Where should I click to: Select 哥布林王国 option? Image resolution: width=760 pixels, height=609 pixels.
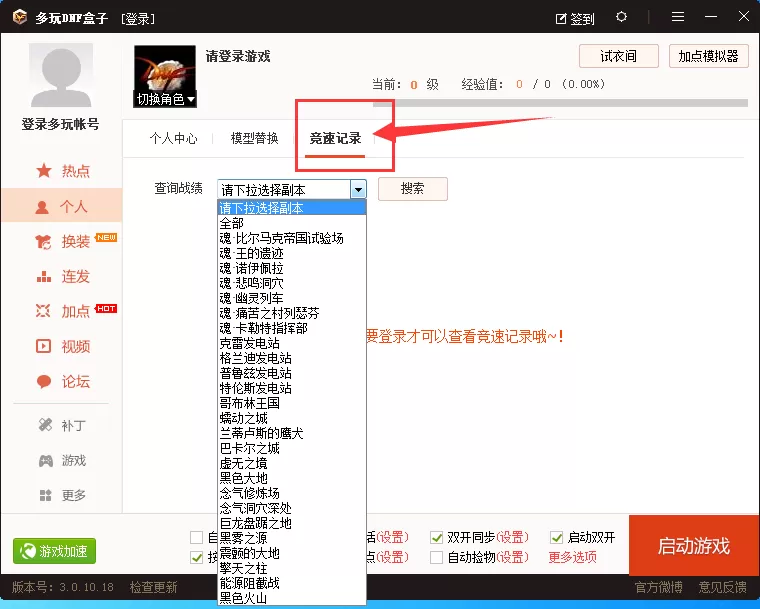292,403
